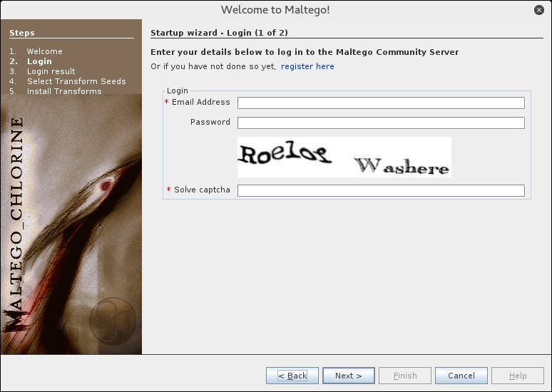Click the Email Address input field
This screenshot has width=552, height=392.
pos(381,103)
